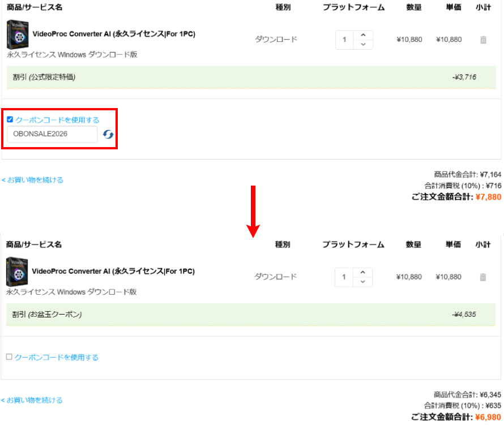Click the ¥6,980 order total
The width and height of the screenshot is (504, 426).
coord(488,417)
